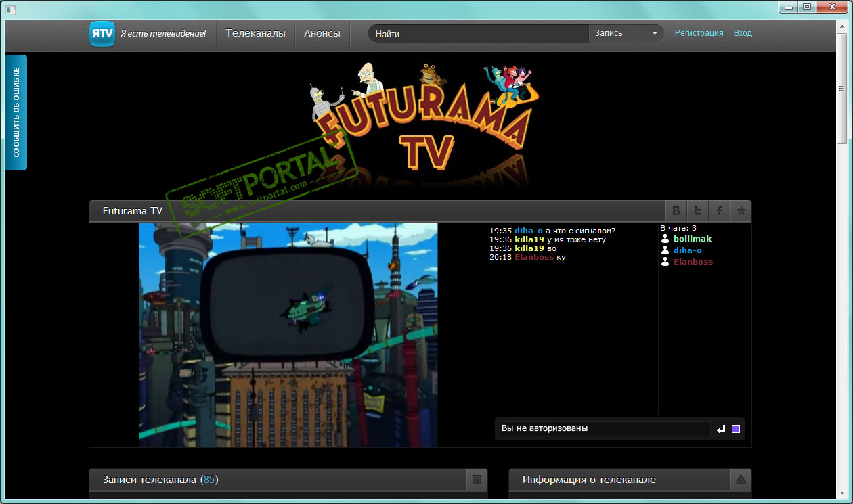Screen dimensions: 853x504
Task: Open the Вход login link
Action: 743,33
